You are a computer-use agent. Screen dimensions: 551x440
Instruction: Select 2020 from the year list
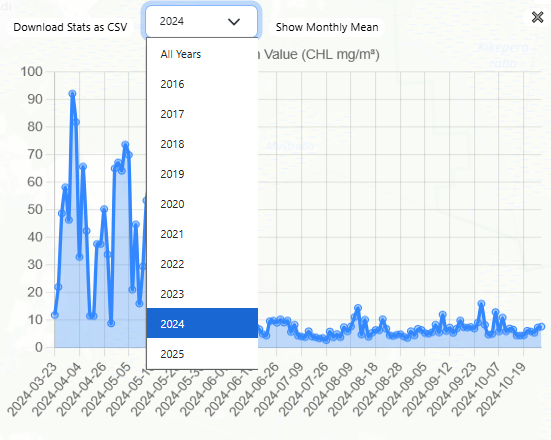(x=202, y=204)
